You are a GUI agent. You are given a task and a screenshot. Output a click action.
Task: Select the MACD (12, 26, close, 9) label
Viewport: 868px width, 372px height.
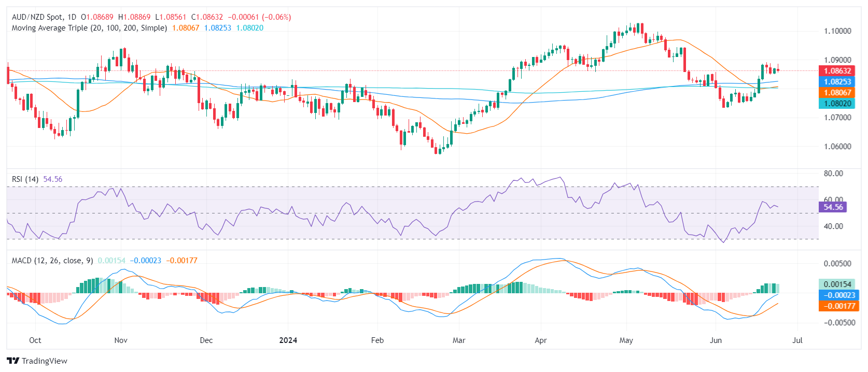(52, 261)
